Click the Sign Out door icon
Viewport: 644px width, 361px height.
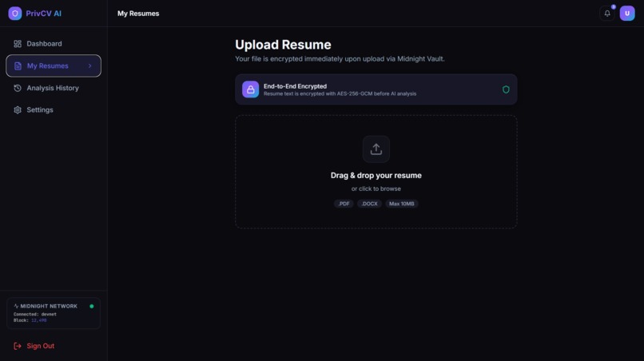click(18, 346)
